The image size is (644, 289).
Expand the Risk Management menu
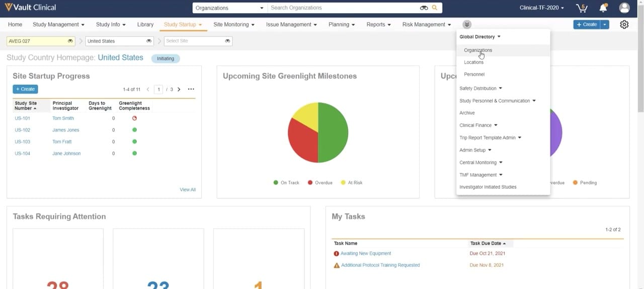(x=427, y=24)
